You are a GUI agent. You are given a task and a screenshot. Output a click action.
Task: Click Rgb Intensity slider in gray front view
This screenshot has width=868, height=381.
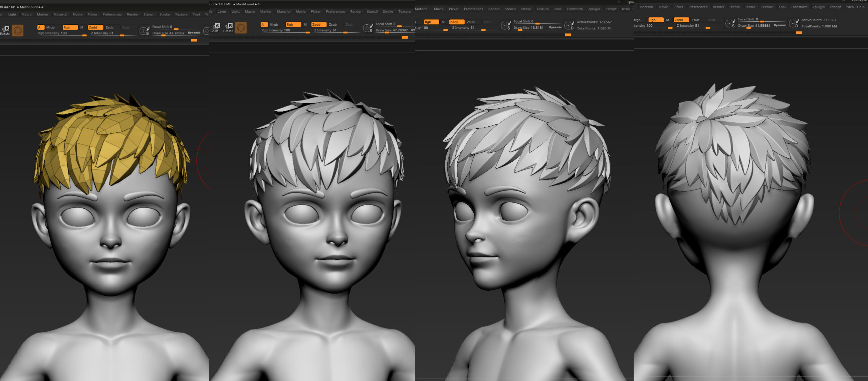[285, 30]
